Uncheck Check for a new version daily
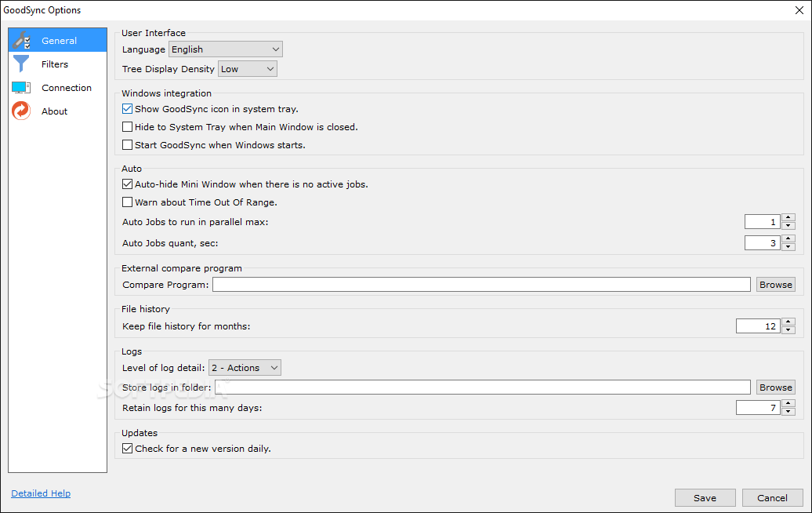The height and width of the screenshot is (513, 812). [128, 448]
